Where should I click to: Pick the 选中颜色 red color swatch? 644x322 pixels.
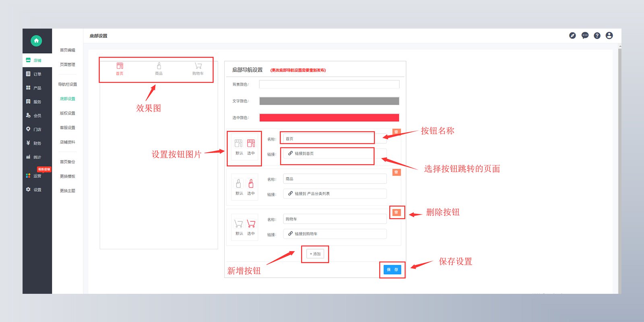[x=329, y=118]
